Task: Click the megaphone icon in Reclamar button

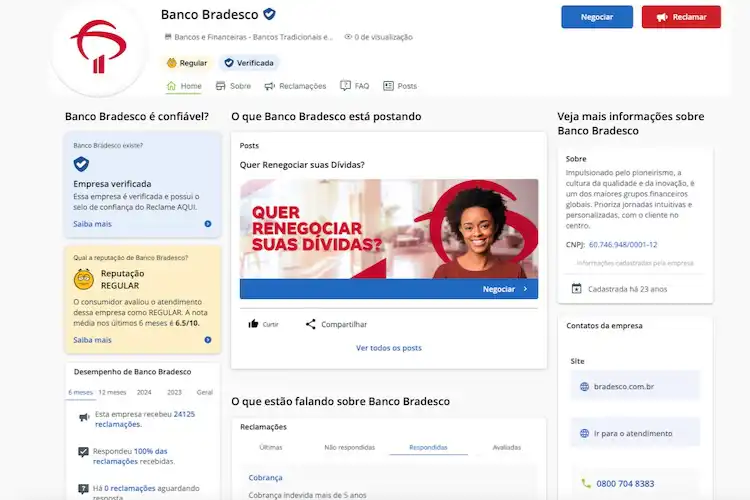Action: tap(662, 17)
